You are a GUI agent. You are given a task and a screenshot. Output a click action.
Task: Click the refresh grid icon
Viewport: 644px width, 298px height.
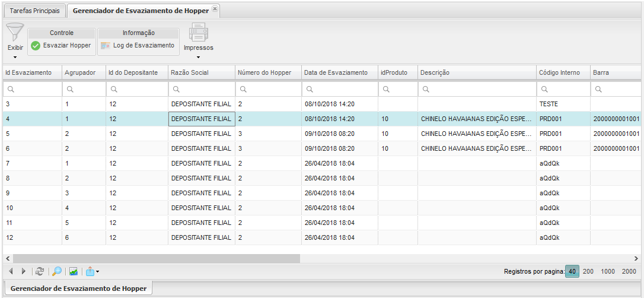tap(39, 271)
